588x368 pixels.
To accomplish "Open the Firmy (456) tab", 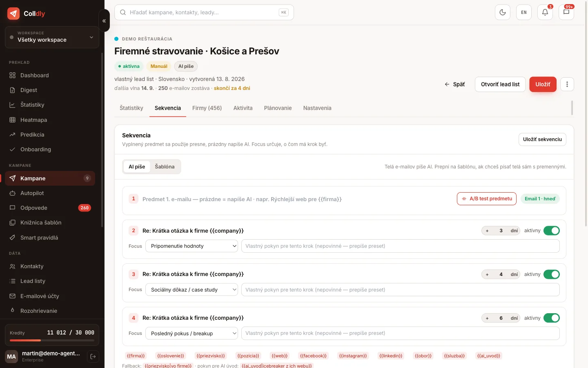I will 207,108.
